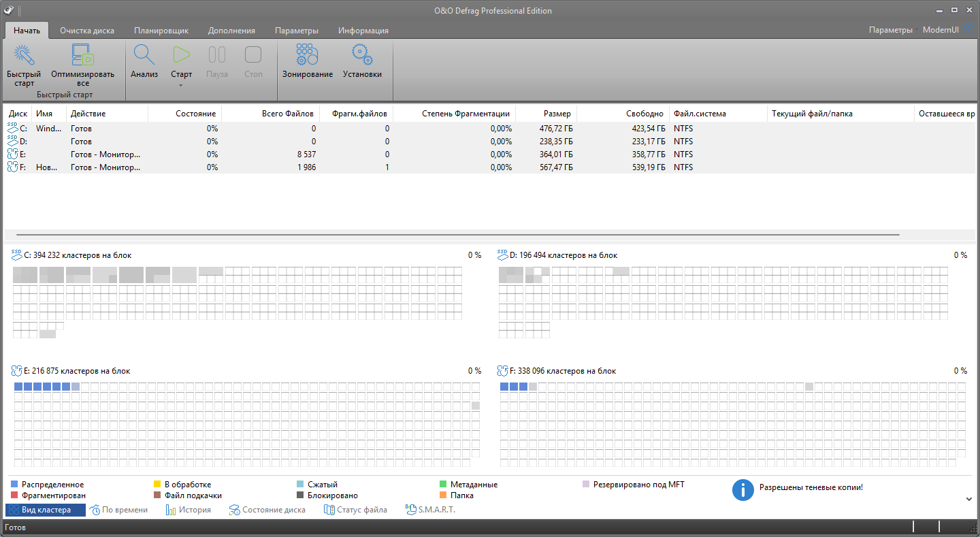980x537 pixels.
Task: Open Статус файла view
Action: point(356,510)
